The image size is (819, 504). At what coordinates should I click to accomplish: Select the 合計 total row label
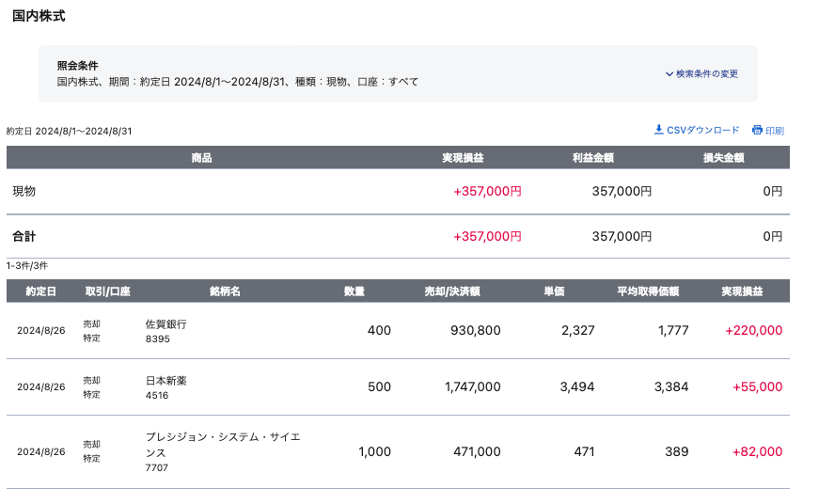(24, 236)
